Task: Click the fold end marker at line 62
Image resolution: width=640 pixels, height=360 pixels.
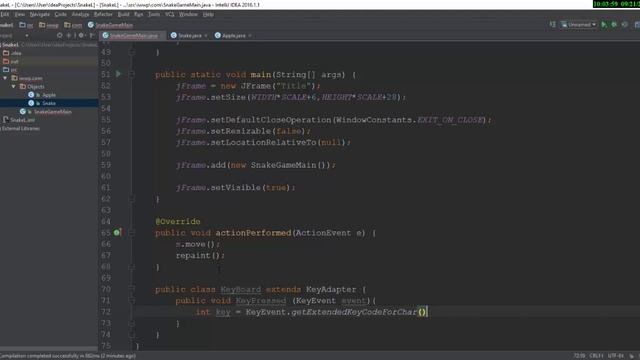Action: (131, 199)
